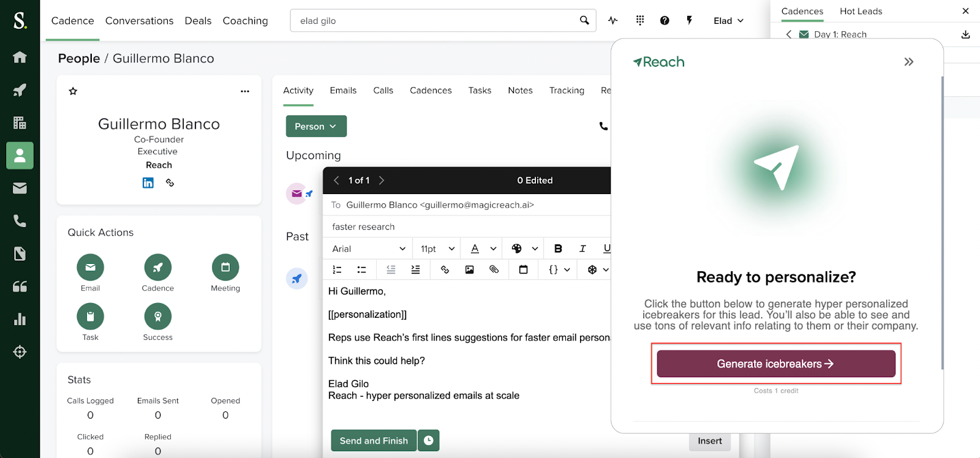Open the activity pulse icon in the top bar
The height and width of the screenshot is (458, 980).
(613, 20)
